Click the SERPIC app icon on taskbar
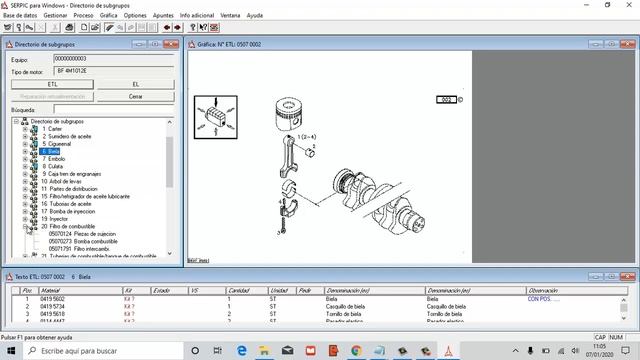Image resolution: width=640 pixels, height=360 pixels. [448, 351]
